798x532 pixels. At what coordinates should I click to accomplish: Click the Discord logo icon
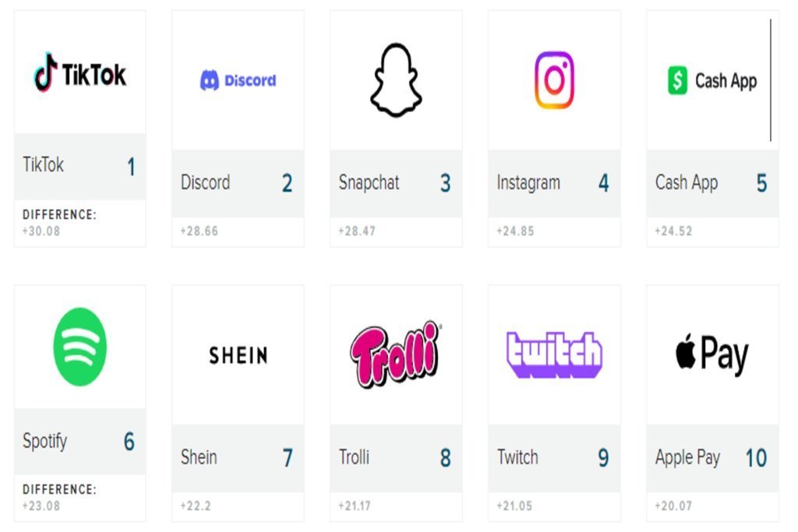(x=238, y=80)
